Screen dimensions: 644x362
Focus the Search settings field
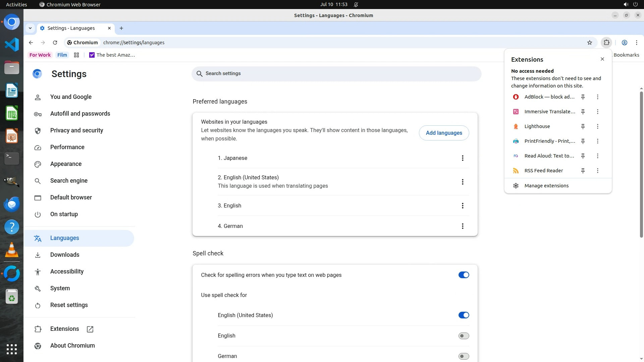[x=336, y=74]
